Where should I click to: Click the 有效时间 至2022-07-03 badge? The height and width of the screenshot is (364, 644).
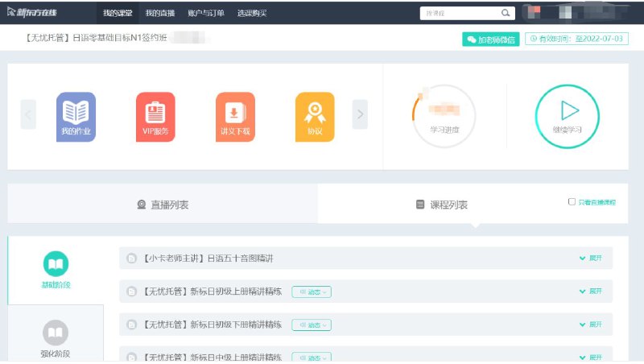pyautogui.click(x=576, y=39)
